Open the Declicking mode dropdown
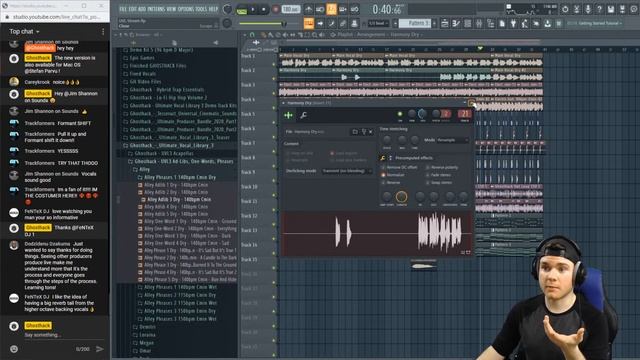Screen dimensions: 640x360 [x=346, y=171]
